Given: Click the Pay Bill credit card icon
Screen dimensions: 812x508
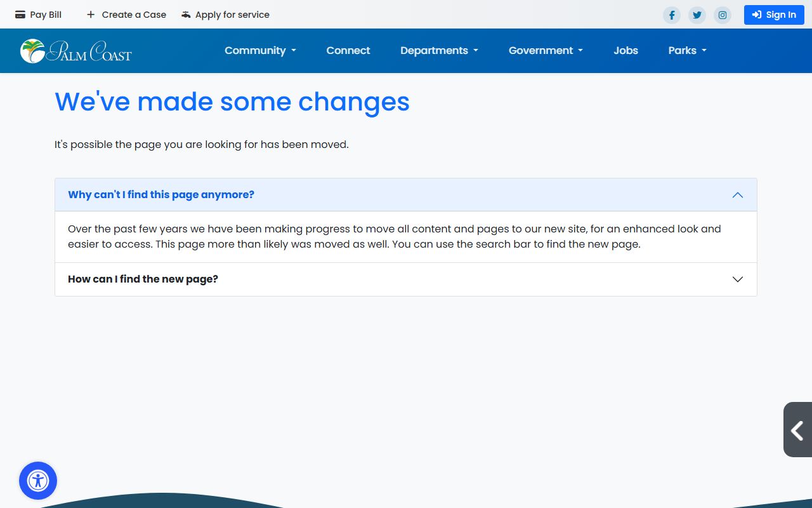Looking at the screenshot, I should [x=20, y=15].
